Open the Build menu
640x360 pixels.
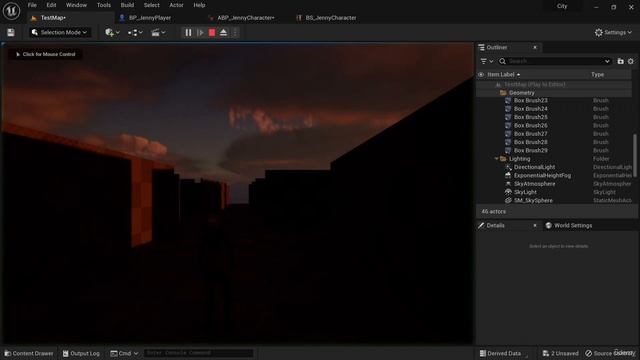pyautogui.click(x=127, y=5)
